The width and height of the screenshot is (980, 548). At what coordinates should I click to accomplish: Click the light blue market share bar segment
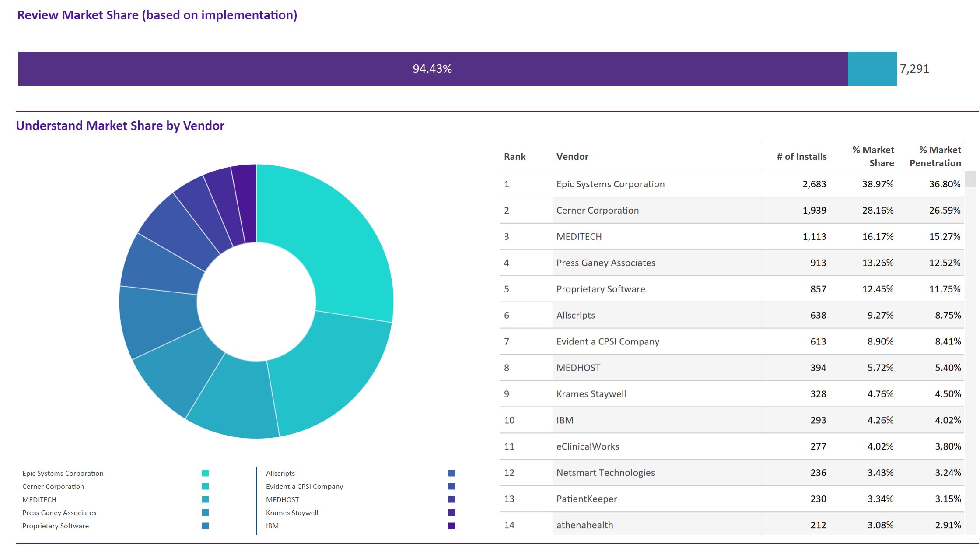tap(872, 69)
